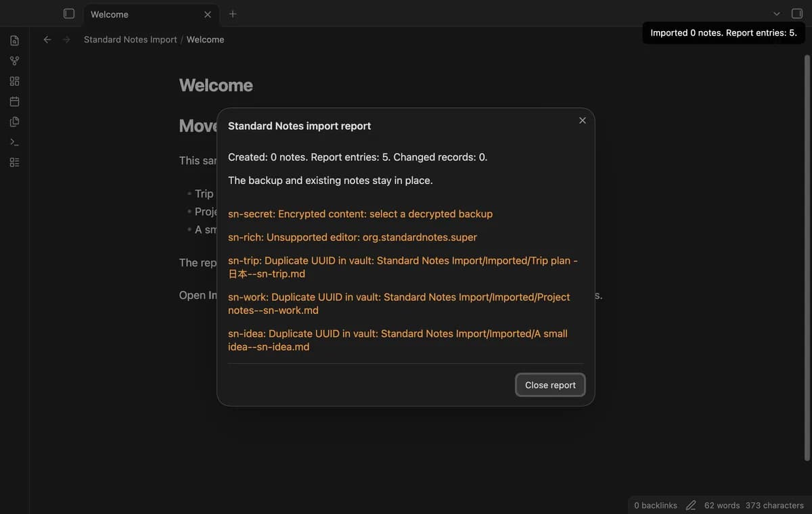Click the Welcome breadcrumb title
Image resolution: width=812 pixels, height=514 pixels.
205,39
